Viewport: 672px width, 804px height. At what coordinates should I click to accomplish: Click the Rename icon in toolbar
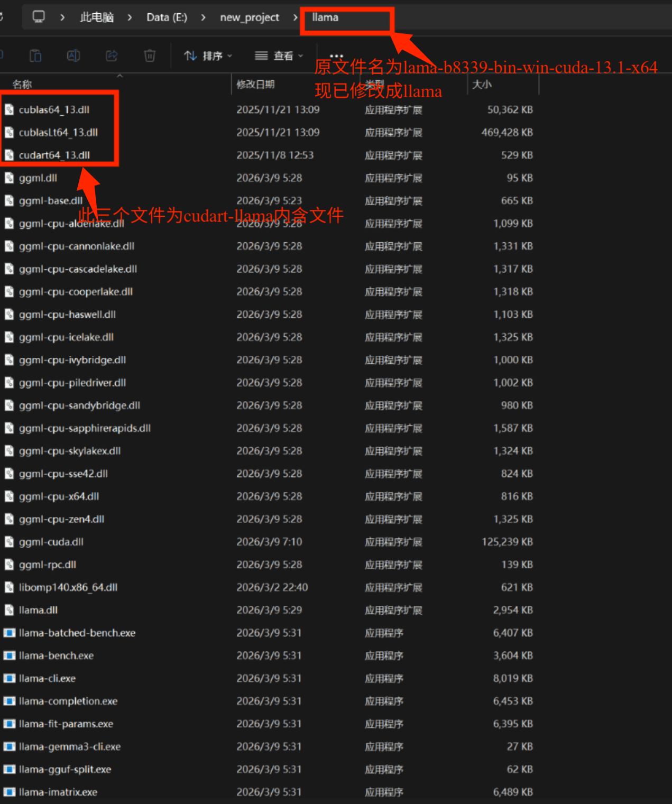(73, 56)
